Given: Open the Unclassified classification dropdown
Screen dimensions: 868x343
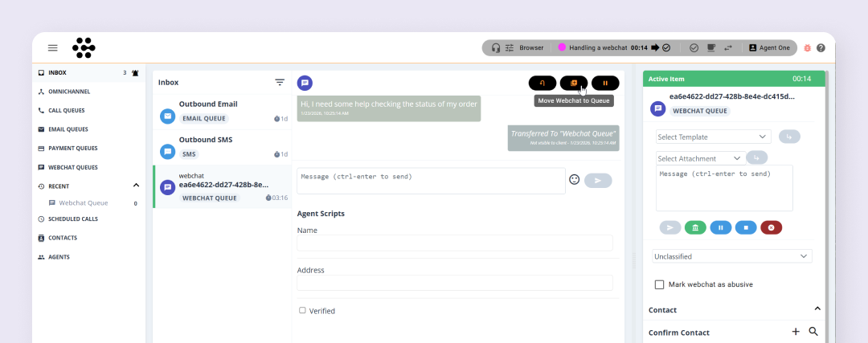Looking at the screenshot, I should tap(731, 256).
